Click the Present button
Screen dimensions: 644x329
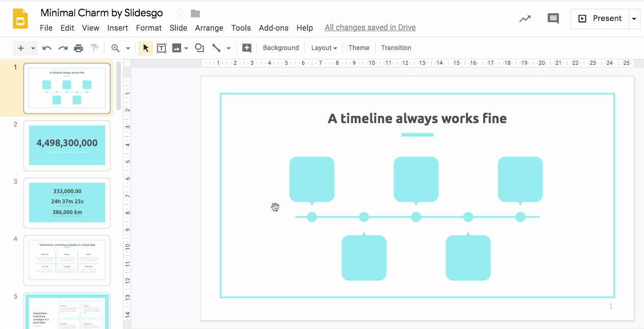coord(600,18)
